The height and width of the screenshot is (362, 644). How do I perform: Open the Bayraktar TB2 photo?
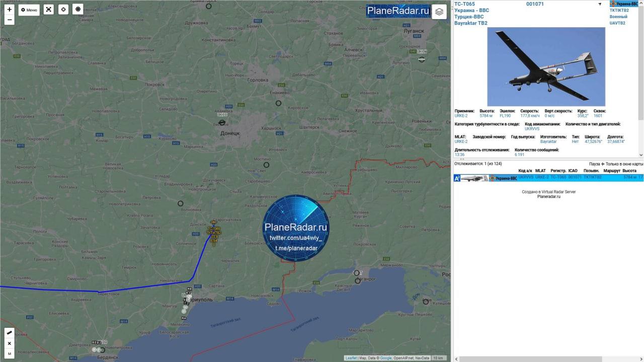[x=546, y=66]
